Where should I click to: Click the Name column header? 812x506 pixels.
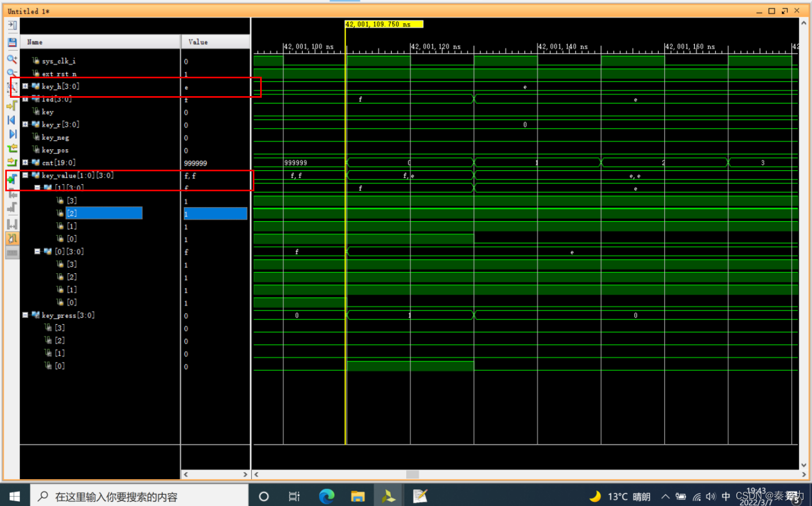pyautogui.click(x=100, y=42)
